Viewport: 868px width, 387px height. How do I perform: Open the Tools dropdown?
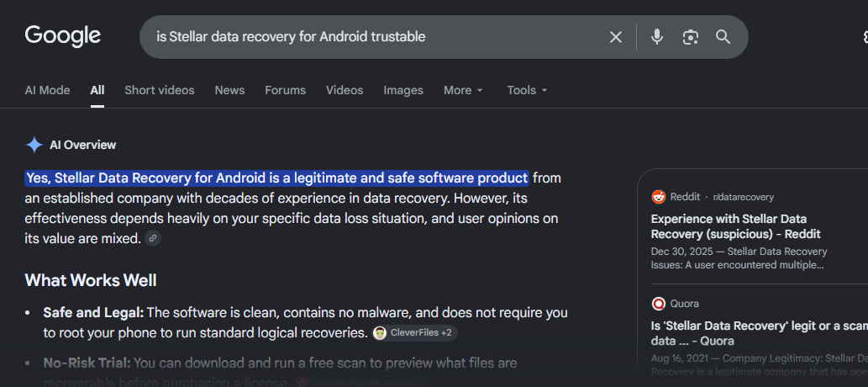coord(527,90)
